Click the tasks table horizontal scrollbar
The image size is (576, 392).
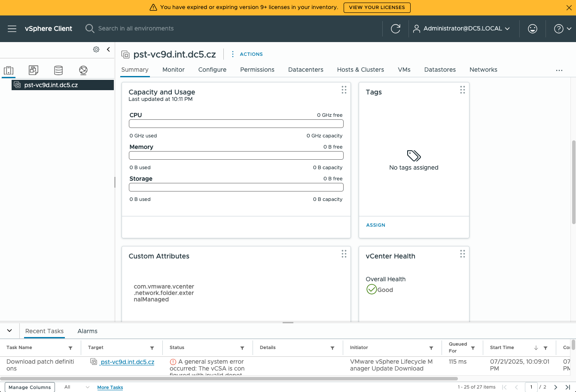pos(229,379)
